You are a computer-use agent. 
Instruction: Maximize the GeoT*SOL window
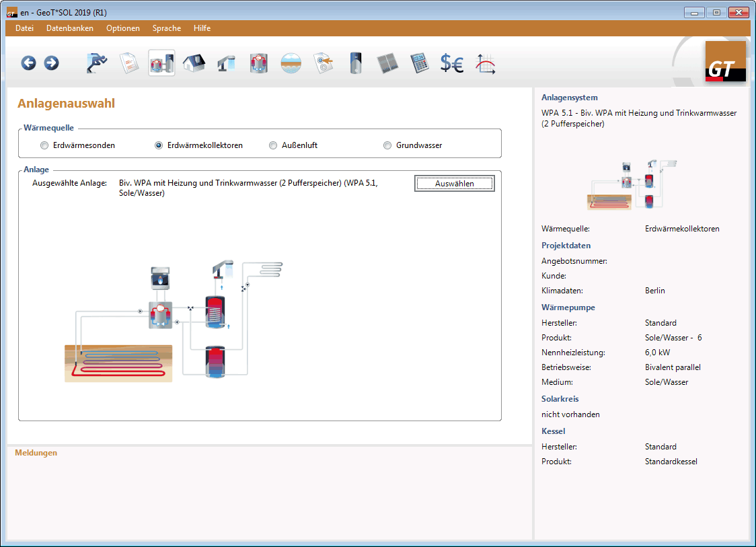point(716,13)
